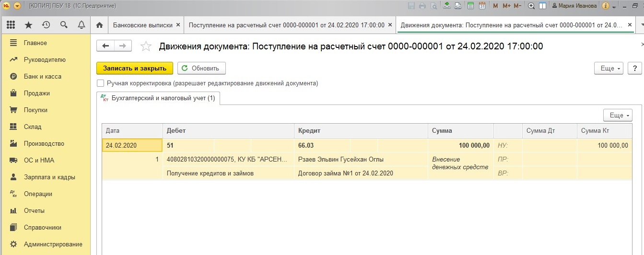Image resolution: width=644 pixels, height=255 pixels.
Task: Open the Главное section
Action: [45, 43]
